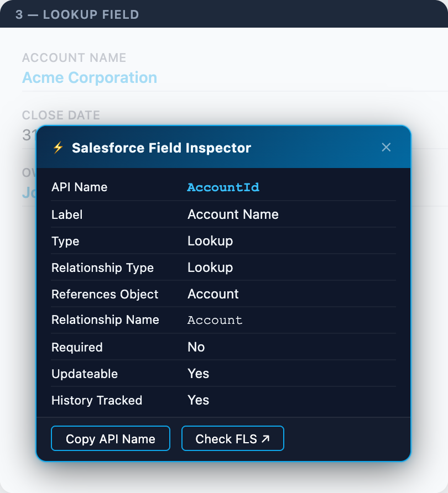Click the Salesforce Field Inspector title text
This screenshot has height=493, width=448.
[161, 148]
